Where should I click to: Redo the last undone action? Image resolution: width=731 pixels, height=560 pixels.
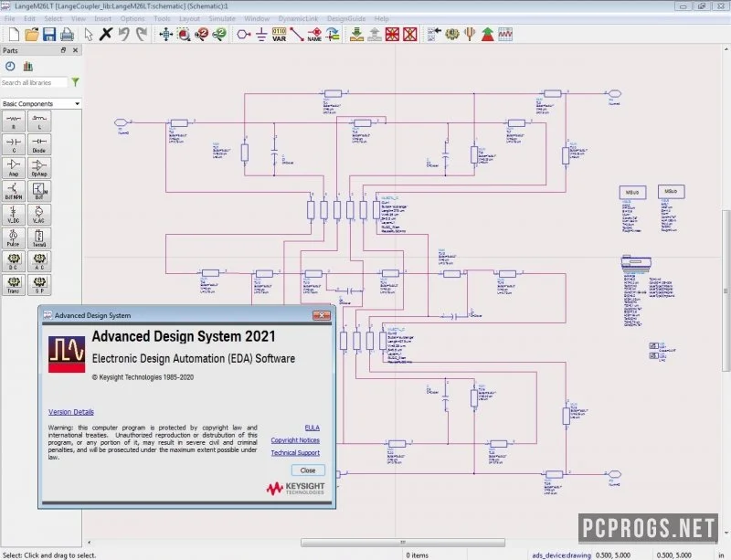tap(142, 34)
